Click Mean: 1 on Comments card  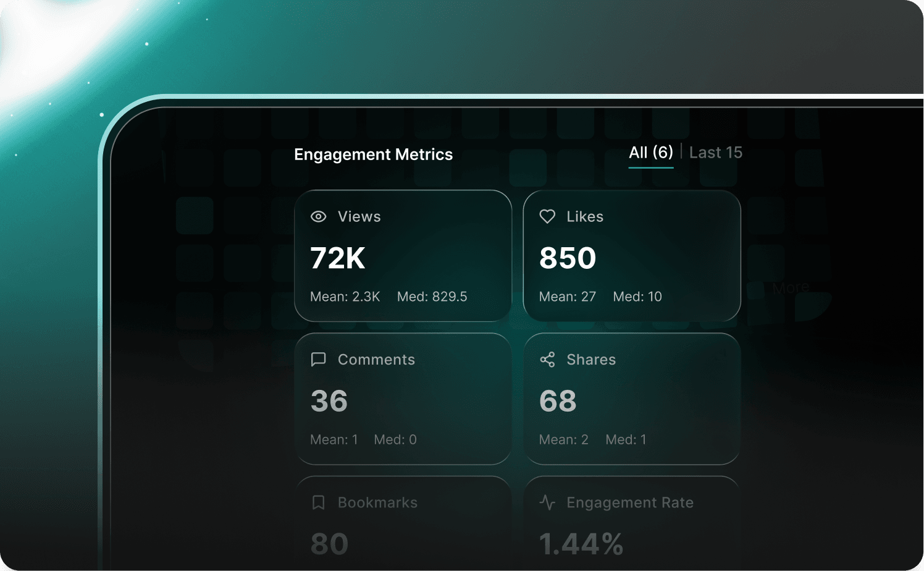pyautogui.click(x=334, y=439)
